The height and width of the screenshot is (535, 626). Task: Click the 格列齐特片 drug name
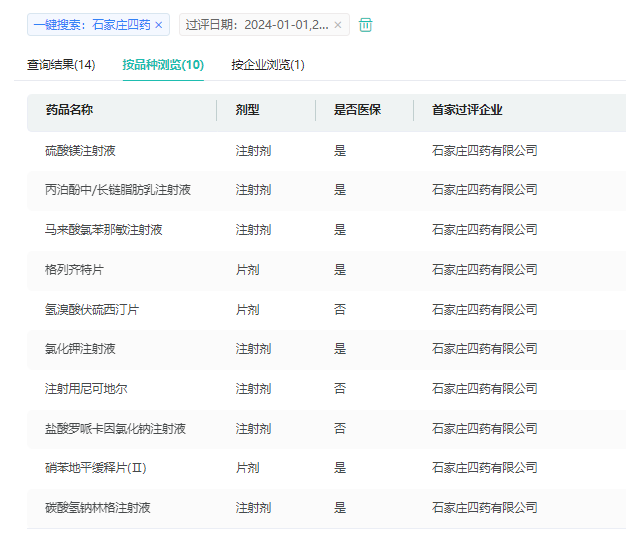point(73,270)
